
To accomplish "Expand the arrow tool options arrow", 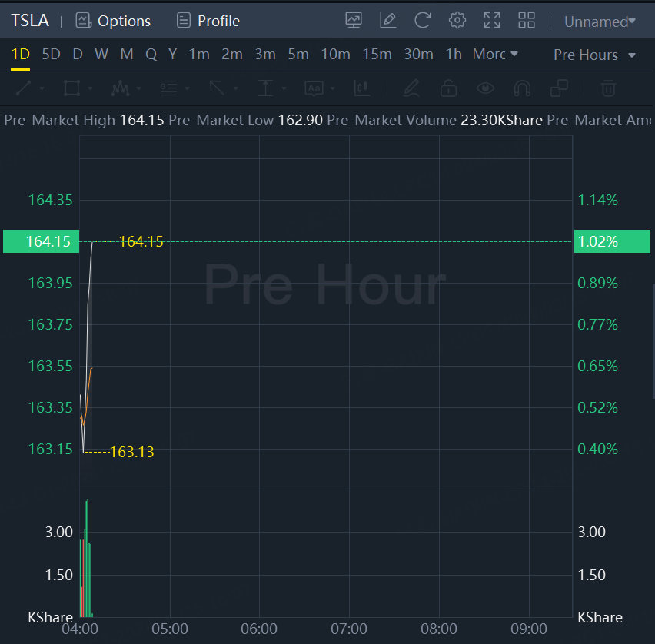I will tap(235, 88).
